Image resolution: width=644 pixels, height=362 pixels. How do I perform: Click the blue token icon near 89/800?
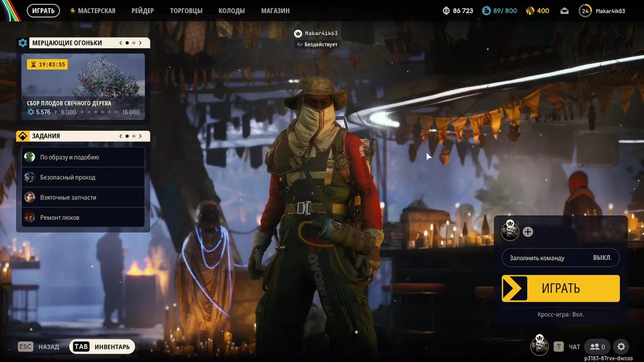[x=486, y=11]
